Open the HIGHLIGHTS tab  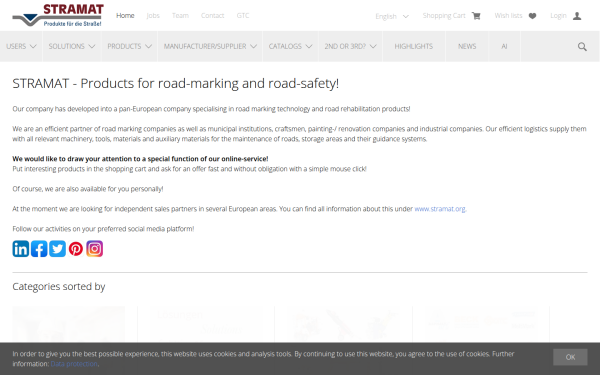pyautogui.click(x=414, y=46)
